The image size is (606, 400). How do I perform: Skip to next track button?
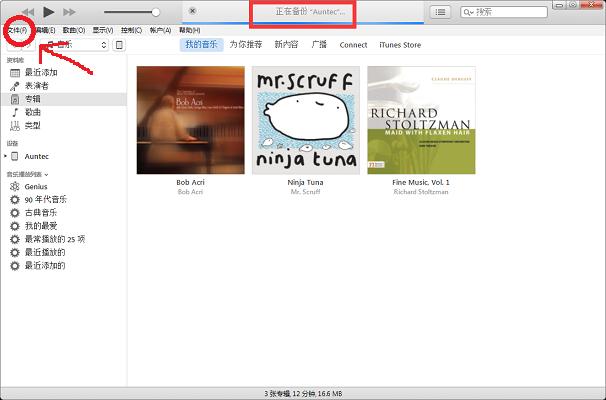click(69, 11)
